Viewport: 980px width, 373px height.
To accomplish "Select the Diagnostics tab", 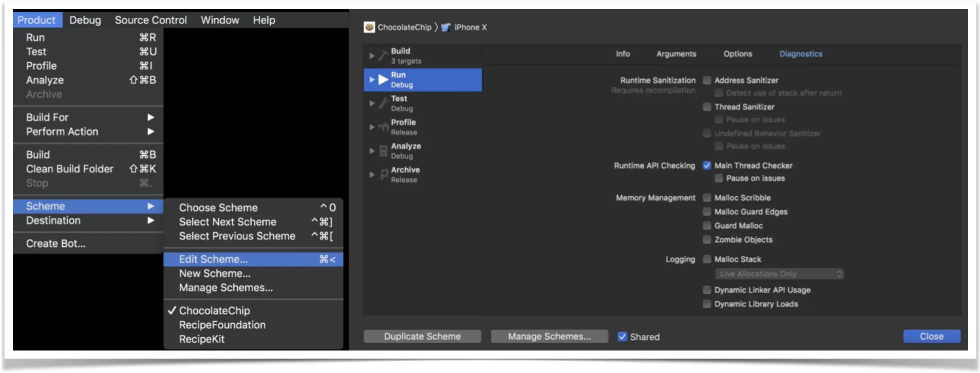I will (800, 54).
